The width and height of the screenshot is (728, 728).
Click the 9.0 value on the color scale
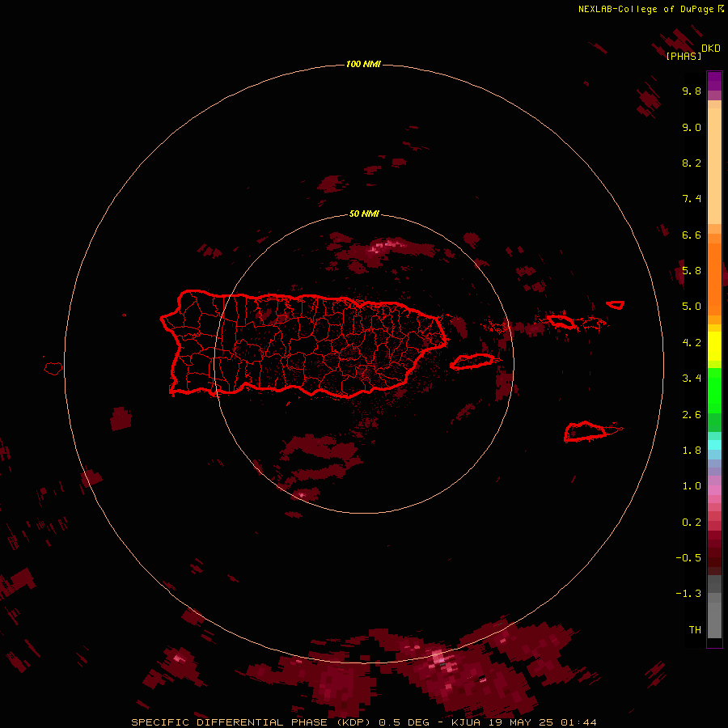click(692, 127)
